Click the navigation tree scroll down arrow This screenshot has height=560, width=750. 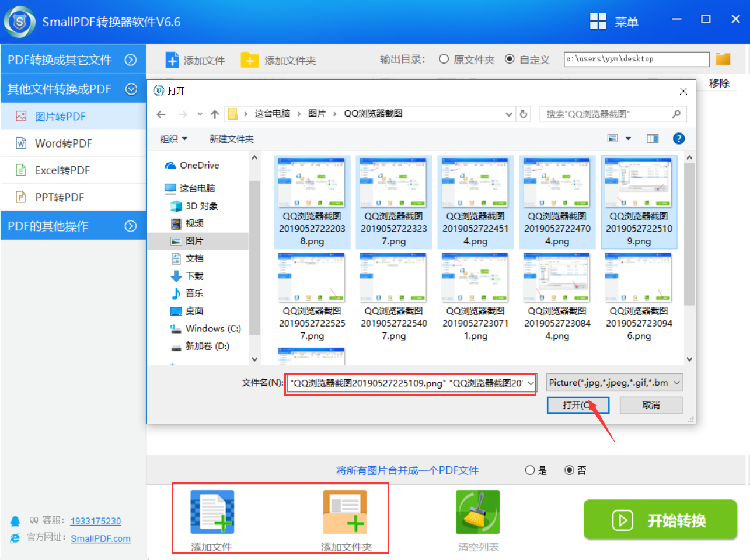click(254, 359)
